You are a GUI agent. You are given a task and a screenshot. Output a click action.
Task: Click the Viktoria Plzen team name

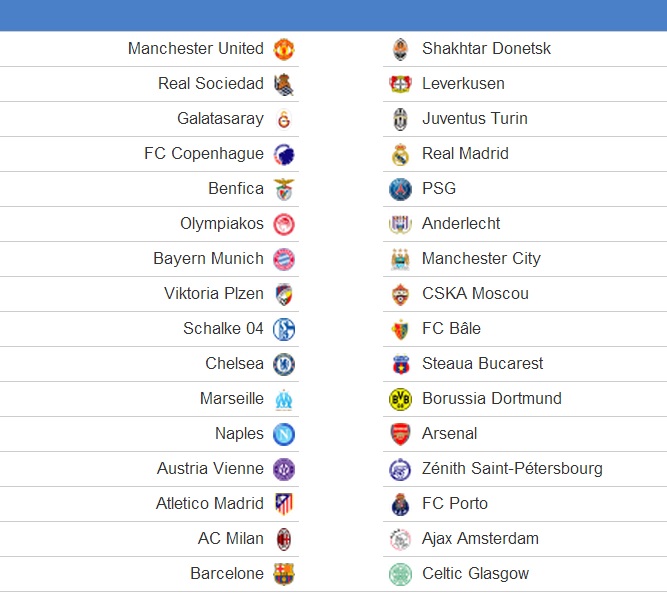click(214, 294)
